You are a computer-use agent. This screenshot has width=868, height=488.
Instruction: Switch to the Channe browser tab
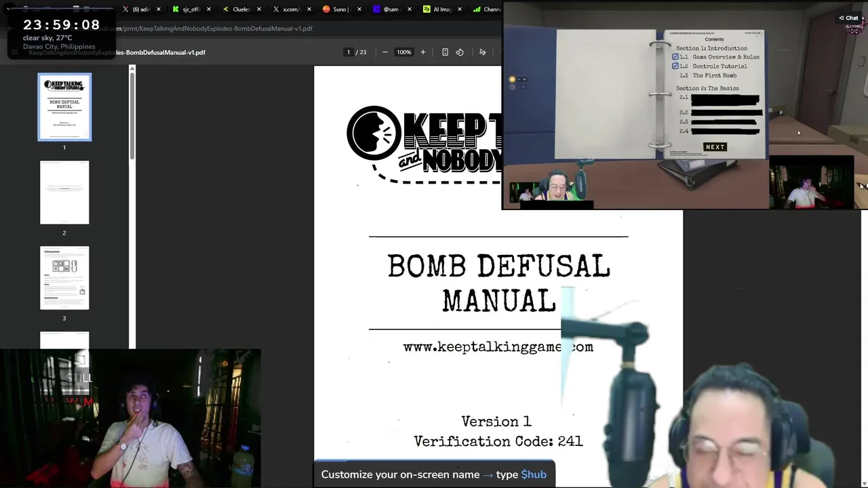(x=487, y=9)
